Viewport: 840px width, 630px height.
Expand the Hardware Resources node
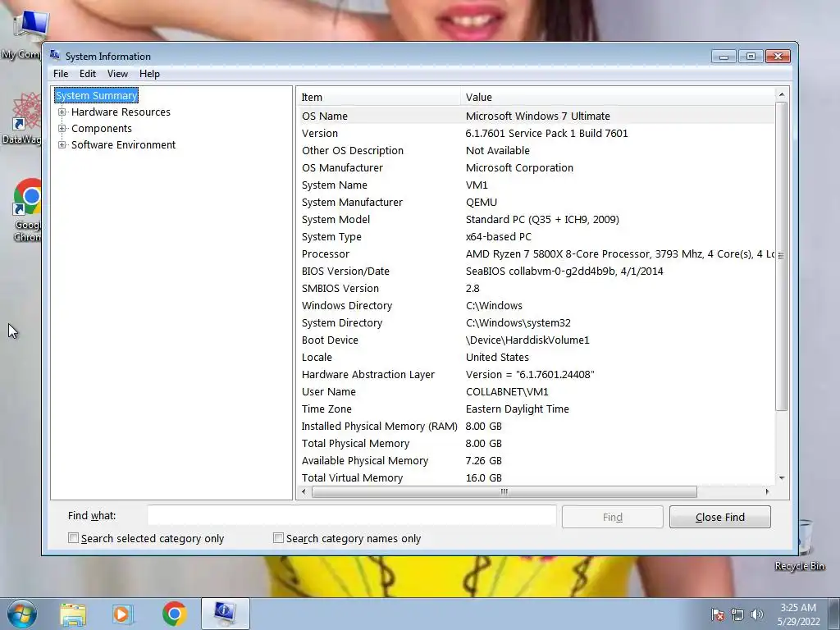(x=62, y=112)
